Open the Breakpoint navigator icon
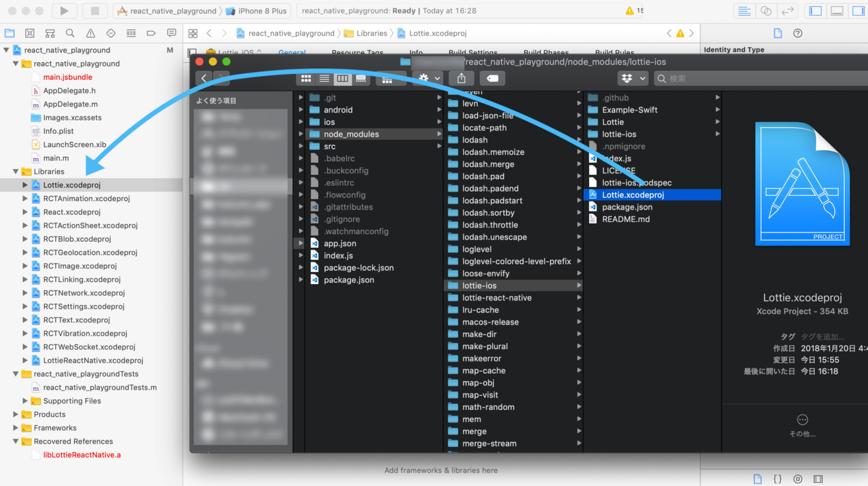 click(151, 33)
